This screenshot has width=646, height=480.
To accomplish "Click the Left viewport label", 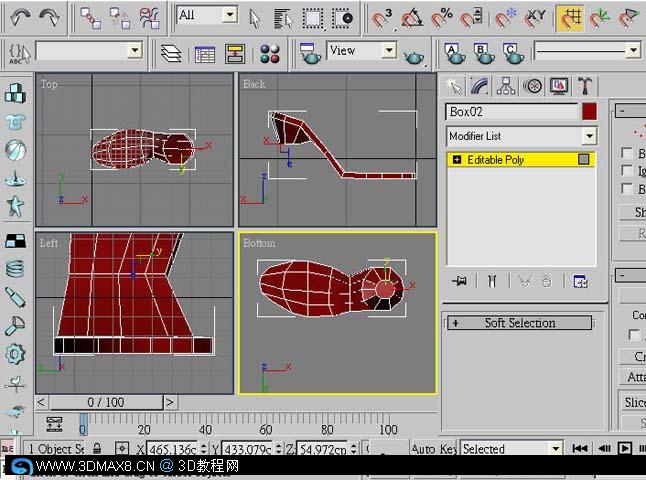I will click(x=49, y=243).
